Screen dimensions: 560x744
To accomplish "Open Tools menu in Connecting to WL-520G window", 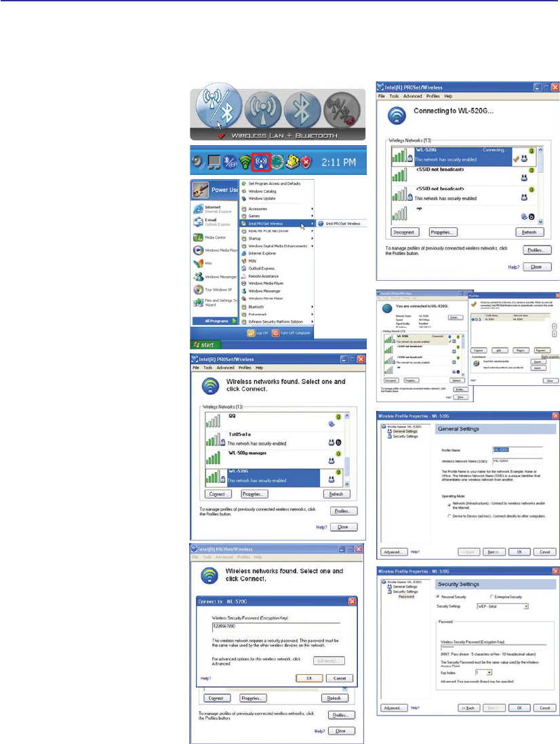I will [x=394, y=96].
